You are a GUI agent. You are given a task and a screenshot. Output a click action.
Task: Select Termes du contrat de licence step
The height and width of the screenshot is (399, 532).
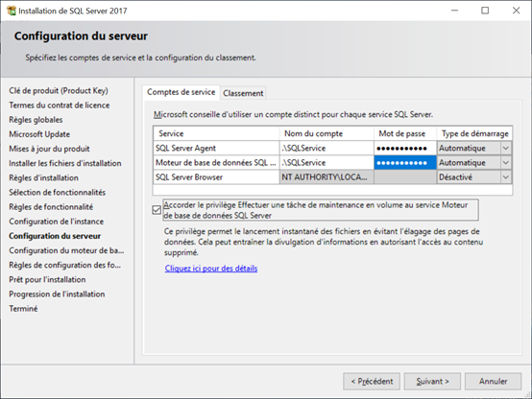59,106
